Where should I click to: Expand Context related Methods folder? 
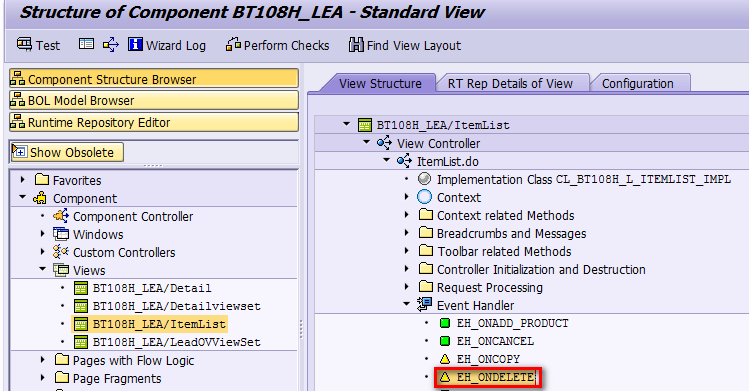(x=407, y=215)
